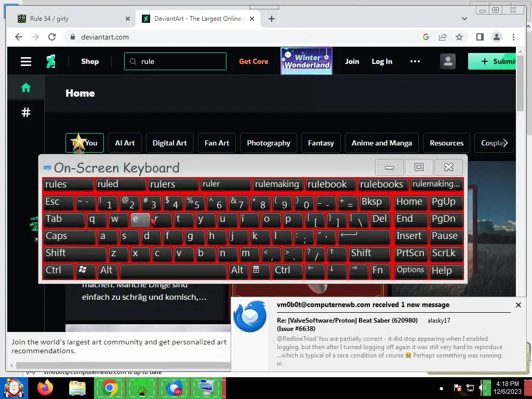Open Chrome three-dot menu

coord(513,37)
